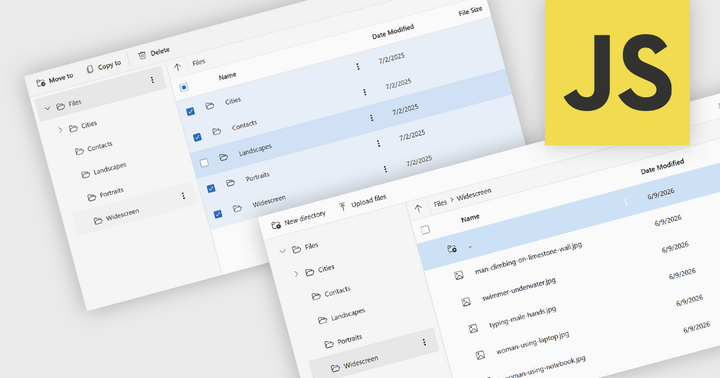Click the Widescreen folder icon in back window list

(237, 209)
